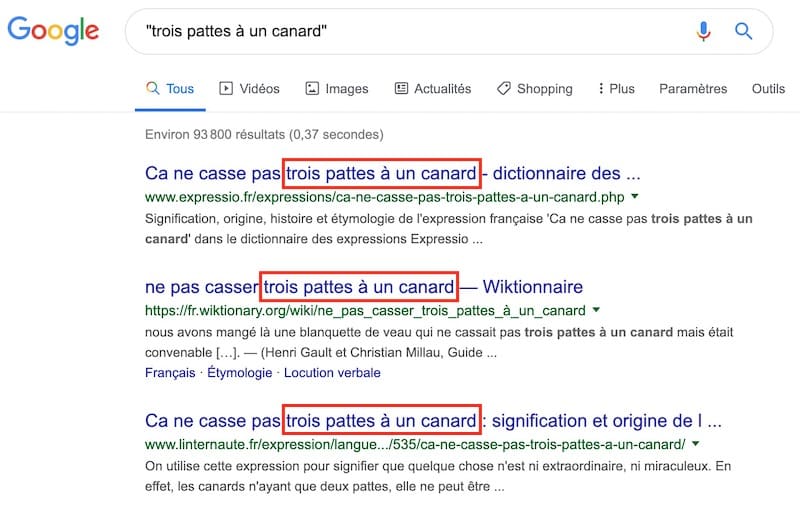Click the magnifying glass search button
The width and height of the screenshot is (800, 506).
coord(743,31)
